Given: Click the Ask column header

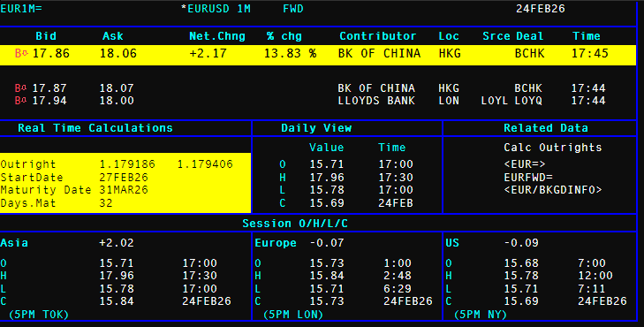Looking at the screenshot, I should pyautogui.click(x=112, y=36).
